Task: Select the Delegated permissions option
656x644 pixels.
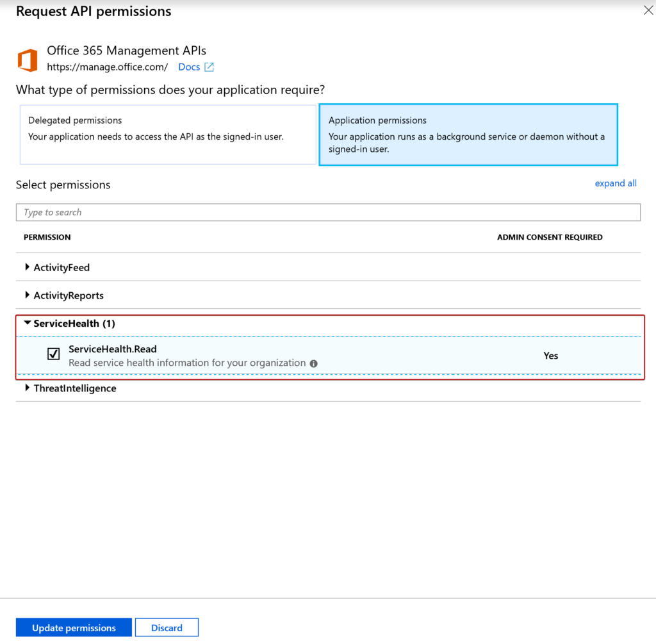Action: point(168,134)
